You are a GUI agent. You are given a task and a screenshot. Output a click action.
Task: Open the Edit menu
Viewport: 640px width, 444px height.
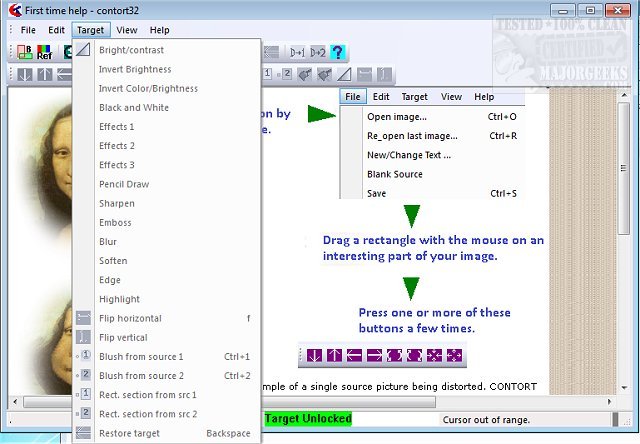pyautogui.click(x=56, y=30)
